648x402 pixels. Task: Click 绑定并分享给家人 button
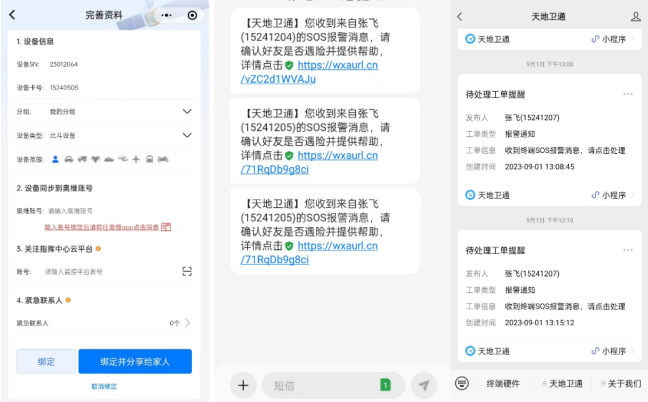click(x=135, y=362)
